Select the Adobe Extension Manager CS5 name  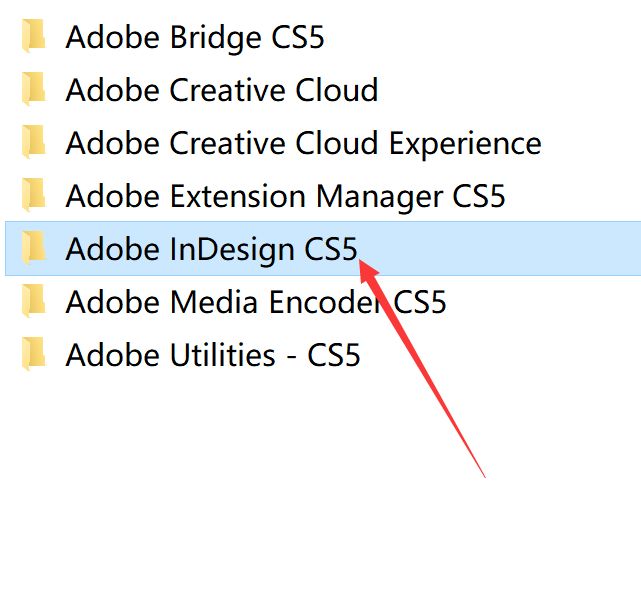click(x=285, y=196)
